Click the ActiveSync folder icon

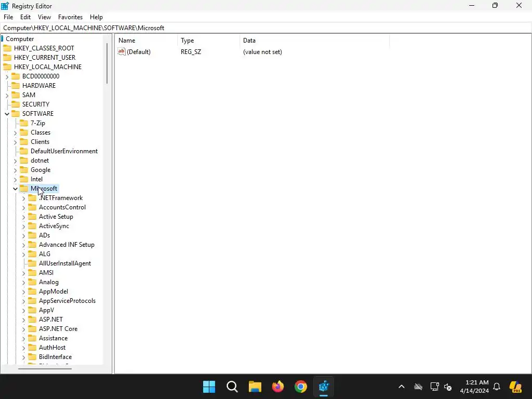[32, 226]
